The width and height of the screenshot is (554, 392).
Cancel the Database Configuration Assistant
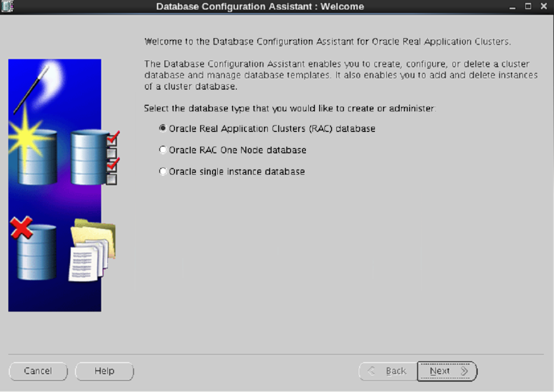click(38, 371)
